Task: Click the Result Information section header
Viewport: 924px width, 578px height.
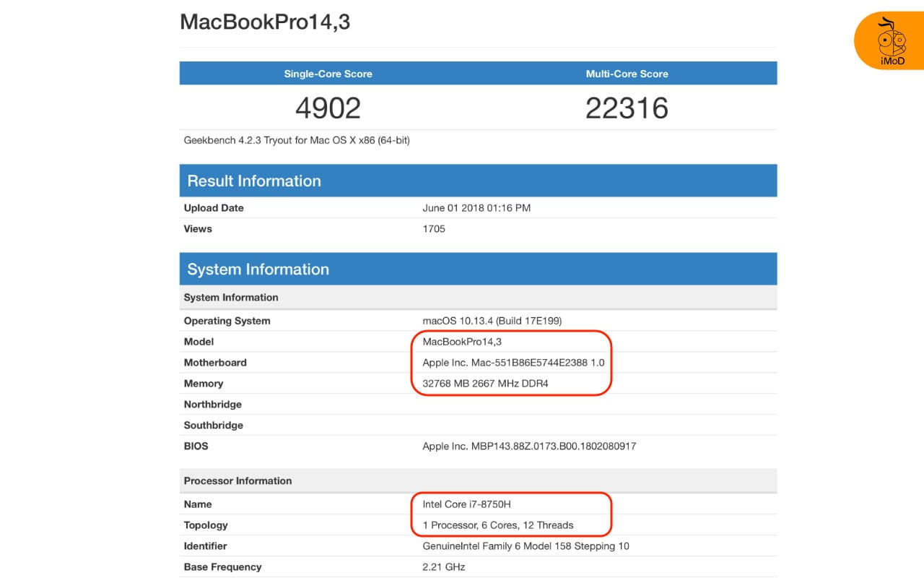Action: coord(253,181)
